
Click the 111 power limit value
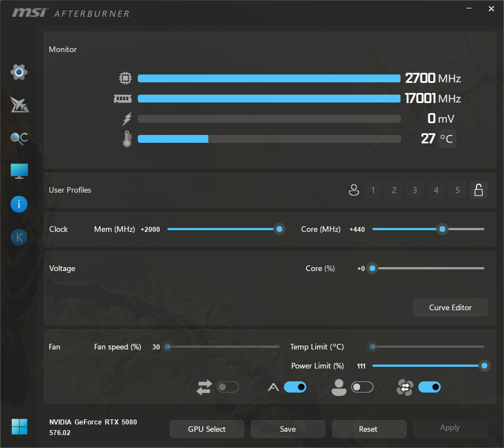[x=361, y=366]
